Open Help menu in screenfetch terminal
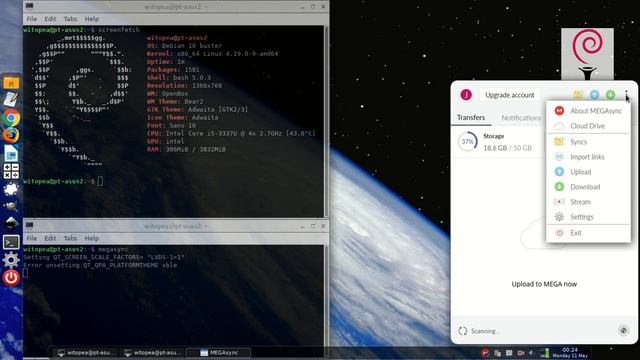This screenshot has width=640, height=360. [92, 19]
